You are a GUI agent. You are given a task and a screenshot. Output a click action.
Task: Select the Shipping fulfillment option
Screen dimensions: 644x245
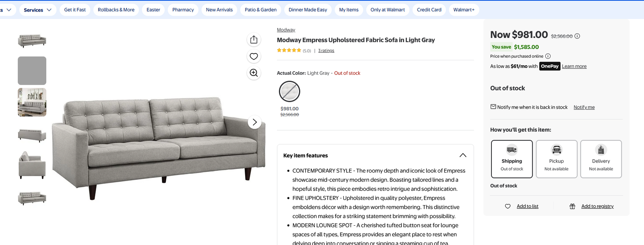(x=511, y=159)
